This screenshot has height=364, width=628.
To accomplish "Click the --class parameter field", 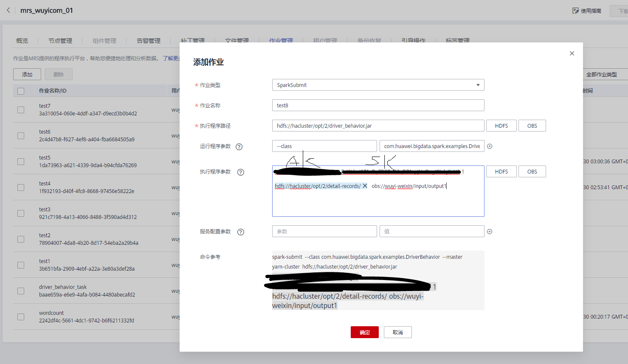I will click(x=324, y=146).
